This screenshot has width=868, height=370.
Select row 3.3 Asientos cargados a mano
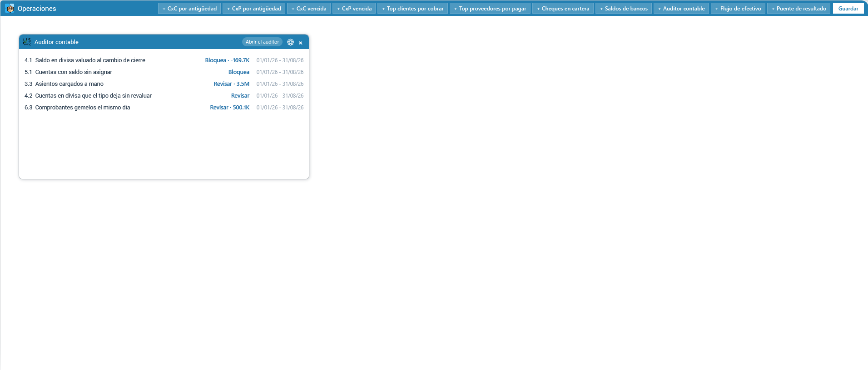[x=164, y=84]
